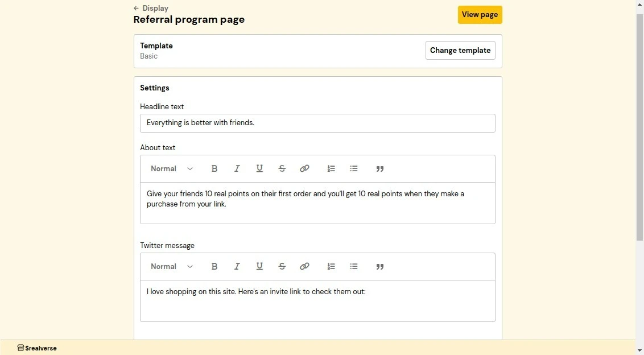Apply blockquote in About text toolbar
This screenshot has height=355, width=644.
[380, 169]
